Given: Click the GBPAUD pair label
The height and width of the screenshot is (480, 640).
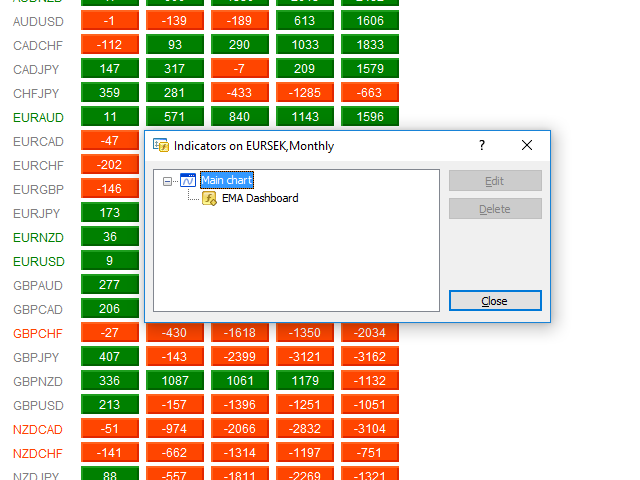Looking at the screenshot, I should pos(38,286).
